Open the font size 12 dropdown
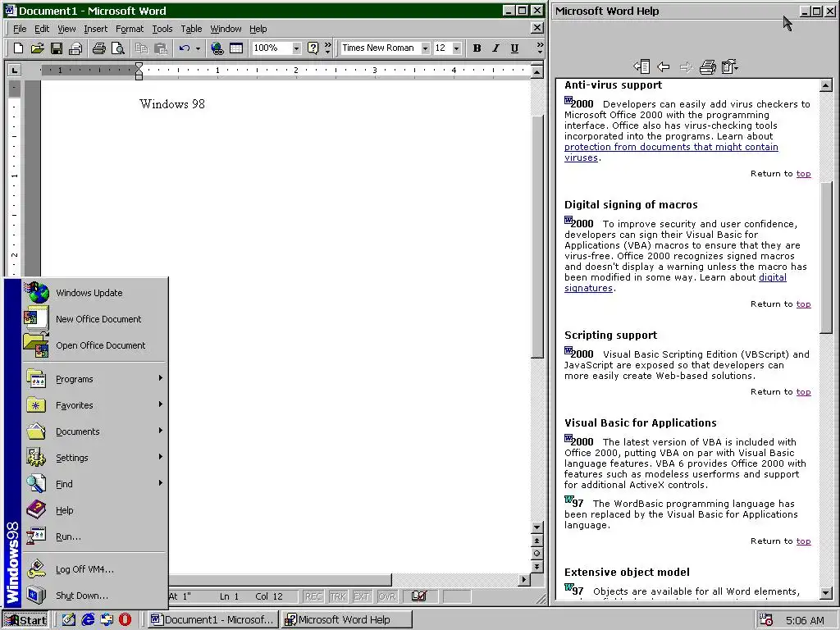This screenshot has height=630, width=840. click(x=456, y=48)
